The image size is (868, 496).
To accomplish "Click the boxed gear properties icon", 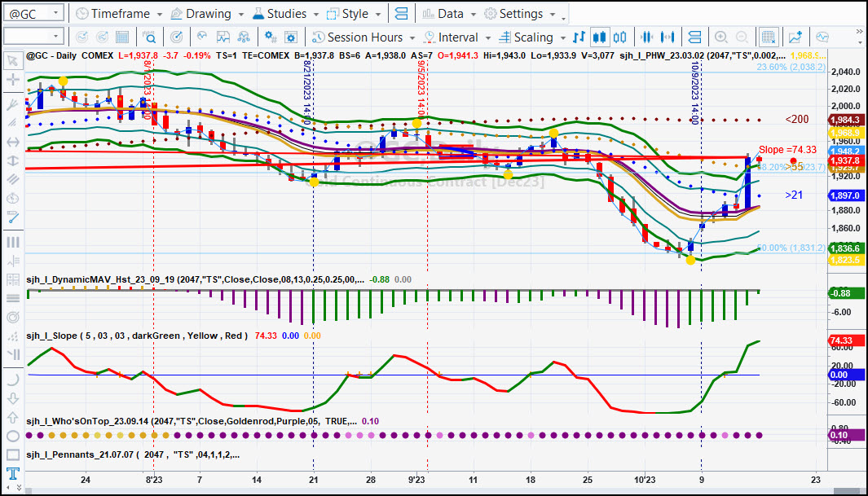I will pyautogui.click(x=291, y=37).
